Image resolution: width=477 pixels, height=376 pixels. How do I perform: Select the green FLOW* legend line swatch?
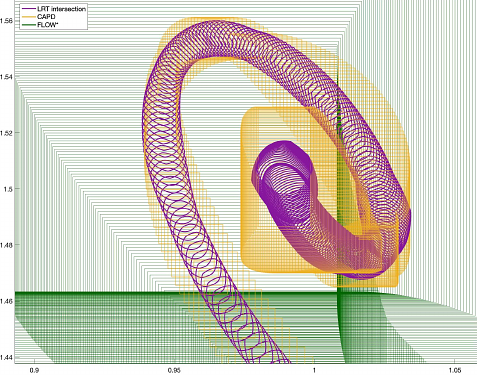click(x=28, y=24)
